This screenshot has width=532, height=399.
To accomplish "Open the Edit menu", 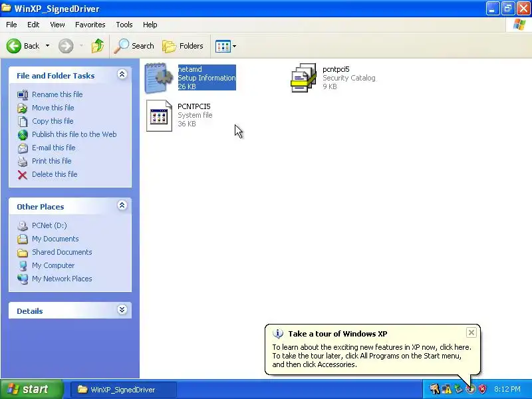I will pyautogui.click(x=33, y=25).
